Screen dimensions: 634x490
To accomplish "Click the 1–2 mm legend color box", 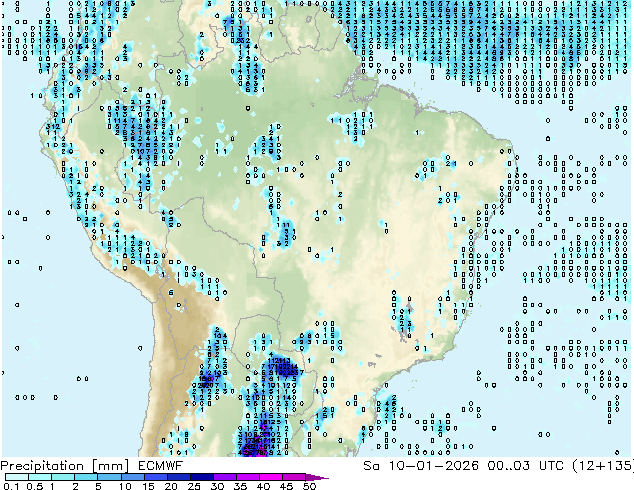I will click(x=63, y=477).
